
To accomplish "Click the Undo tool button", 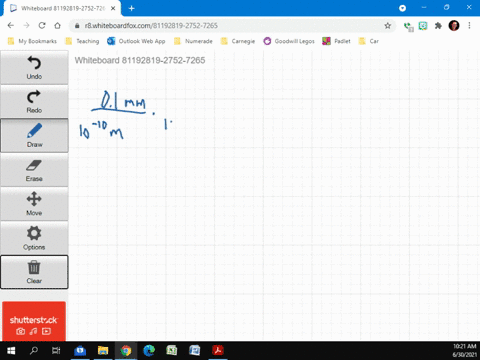I will (34, 68).
